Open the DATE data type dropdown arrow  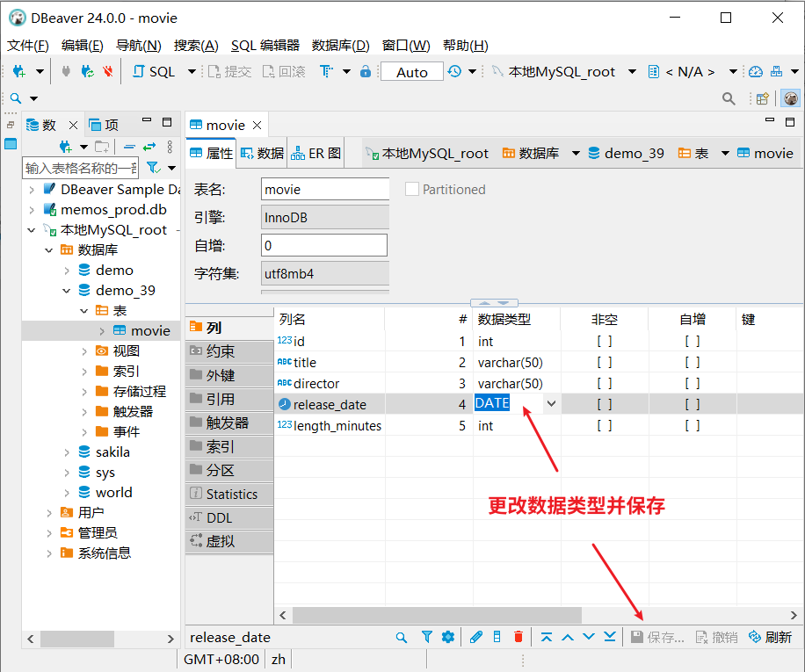(551, 404)
